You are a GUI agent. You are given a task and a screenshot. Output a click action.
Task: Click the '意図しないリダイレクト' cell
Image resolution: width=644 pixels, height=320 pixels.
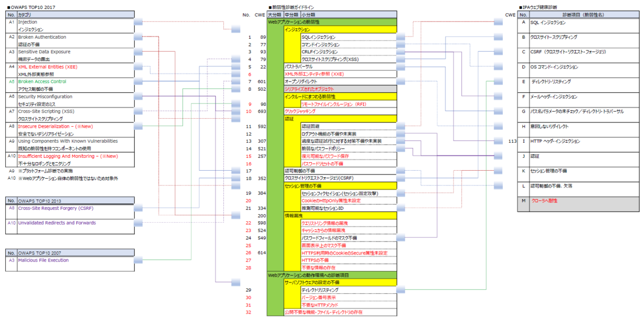tap(585, 126)
